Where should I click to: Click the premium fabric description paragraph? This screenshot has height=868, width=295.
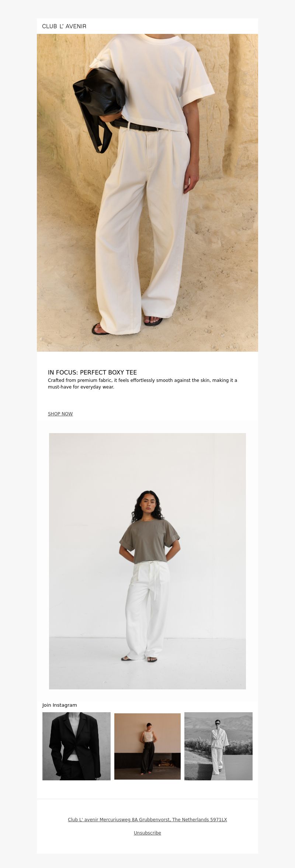(143, 384)
